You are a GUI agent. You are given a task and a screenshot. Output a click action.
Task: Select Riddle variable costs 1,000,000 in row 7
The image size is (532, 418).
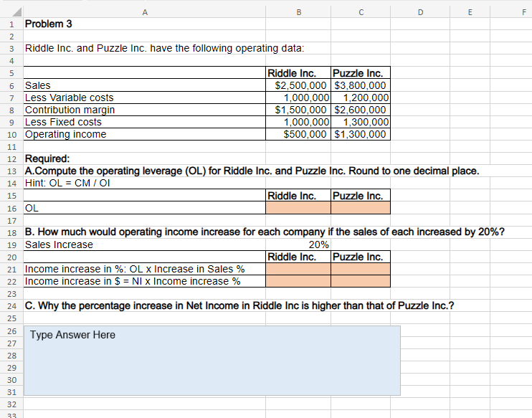coord(298,98)
